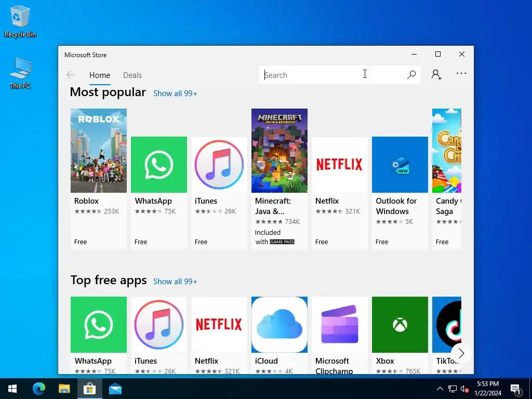Open the notification center icon
Screen dimensions: 532x399
(516, 389)
